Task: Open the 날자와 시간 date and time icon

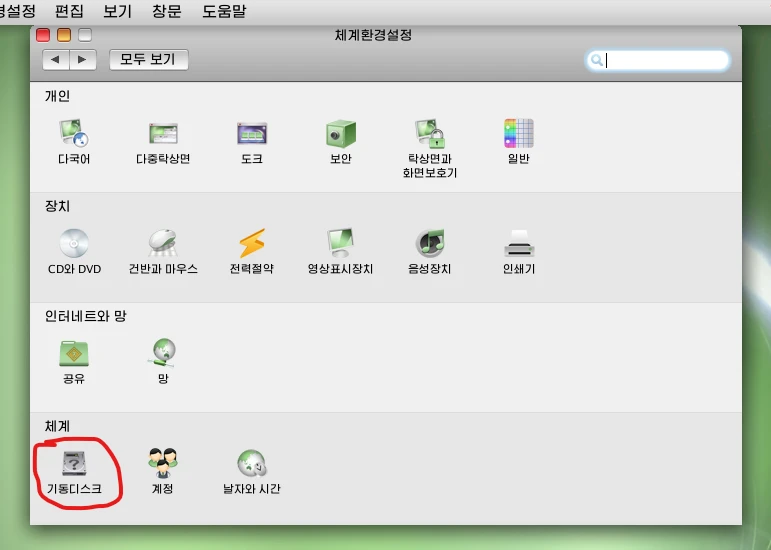Action: pos(252,463)
